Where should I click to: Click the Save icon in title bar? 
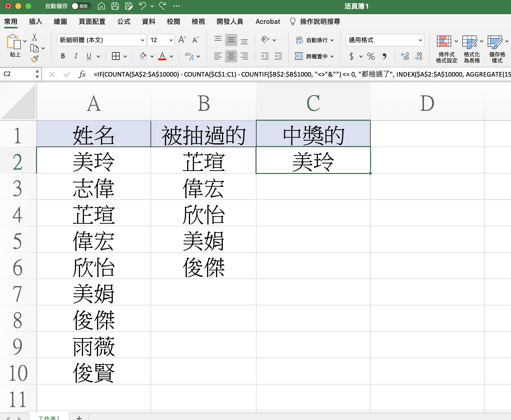point(115,6)
